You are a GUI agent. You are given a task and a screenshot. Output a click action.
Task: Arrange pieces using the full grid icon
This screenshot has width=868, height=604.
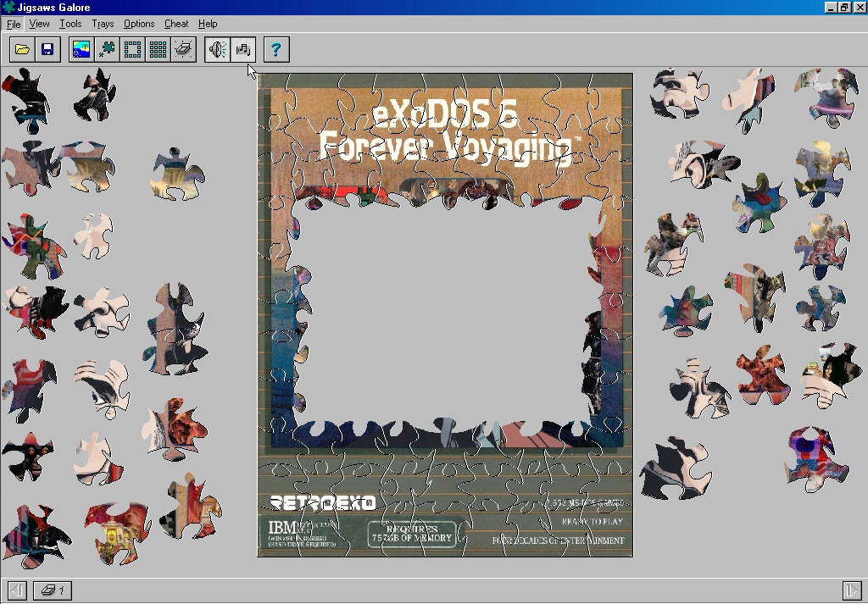tap(158, 50)
